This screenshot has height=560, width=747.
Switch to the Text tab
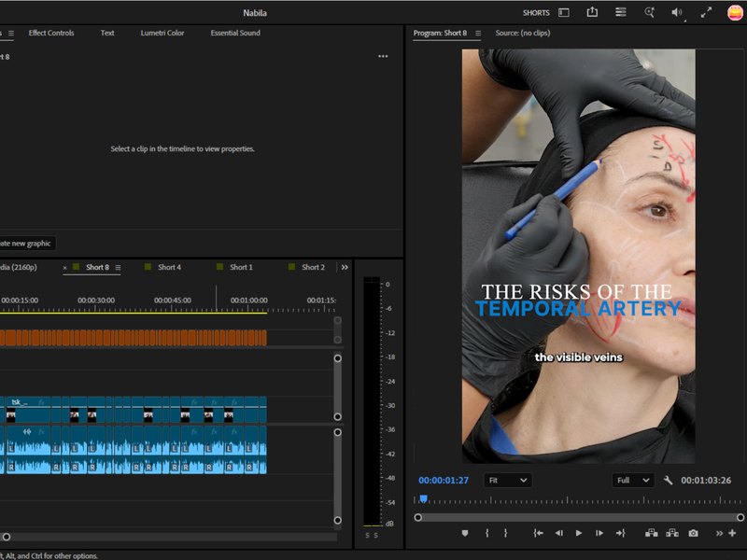[107, 33]
